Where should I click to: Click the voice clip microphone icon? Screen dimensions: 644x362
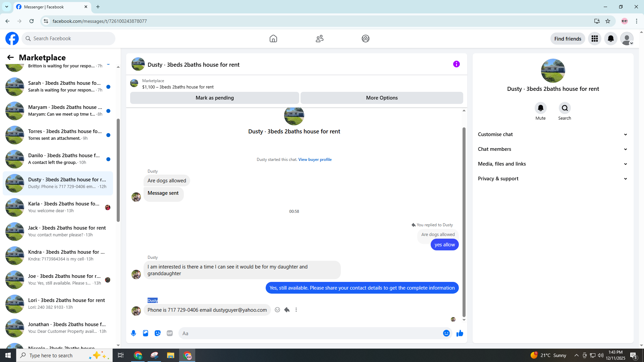pyautogui.click(x=133, y=333)
